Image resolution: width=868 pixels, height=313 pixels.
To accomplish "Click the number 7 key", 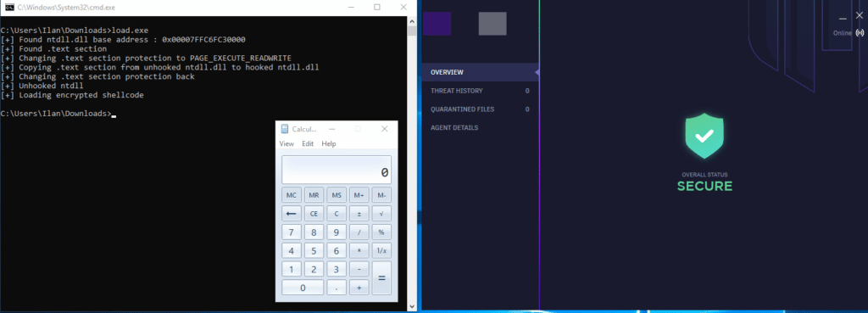I will (292, 232).
